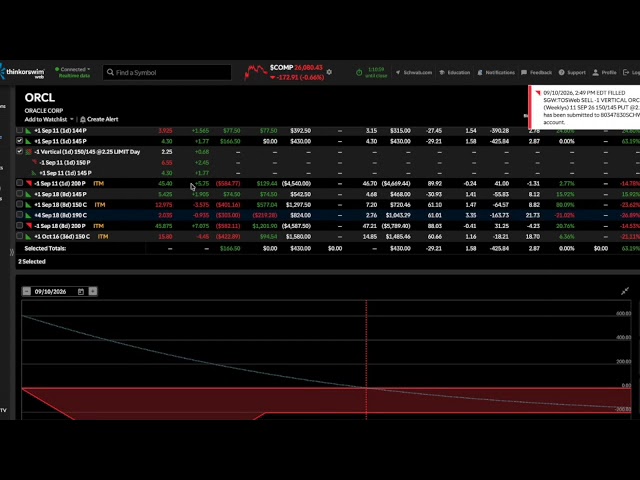Click the Profile person icon
640x480 pixels.
596,72
